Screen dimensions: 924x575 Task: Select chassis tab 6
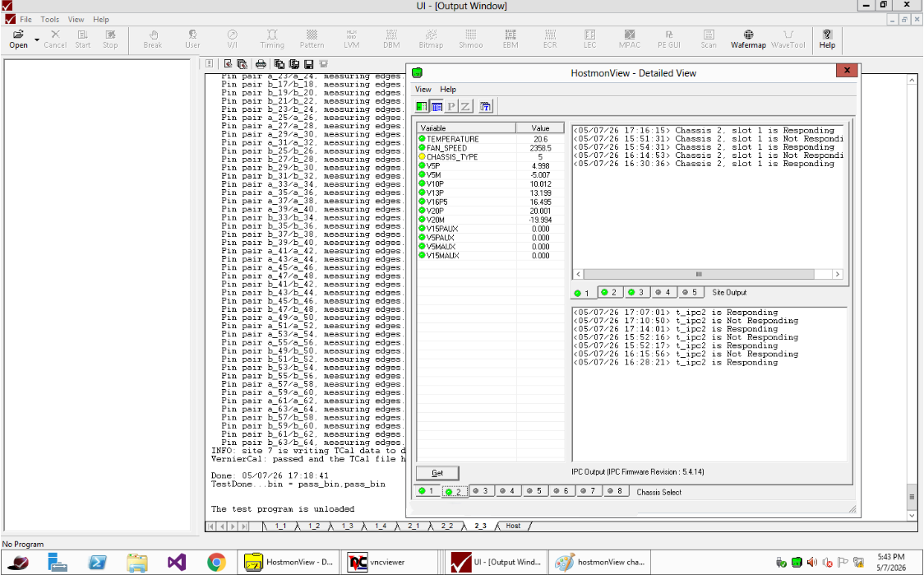[562, 490]
